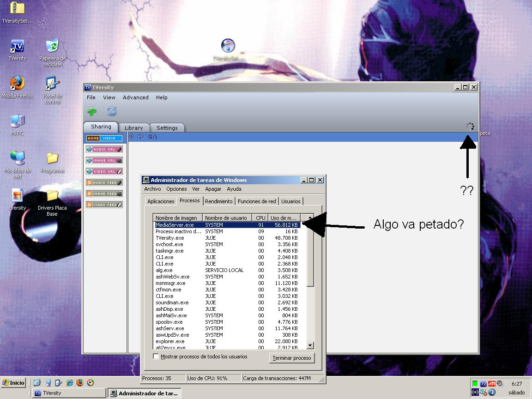
Task: Choose the Audio URL sidebar badge
Action: click(104, 149)
